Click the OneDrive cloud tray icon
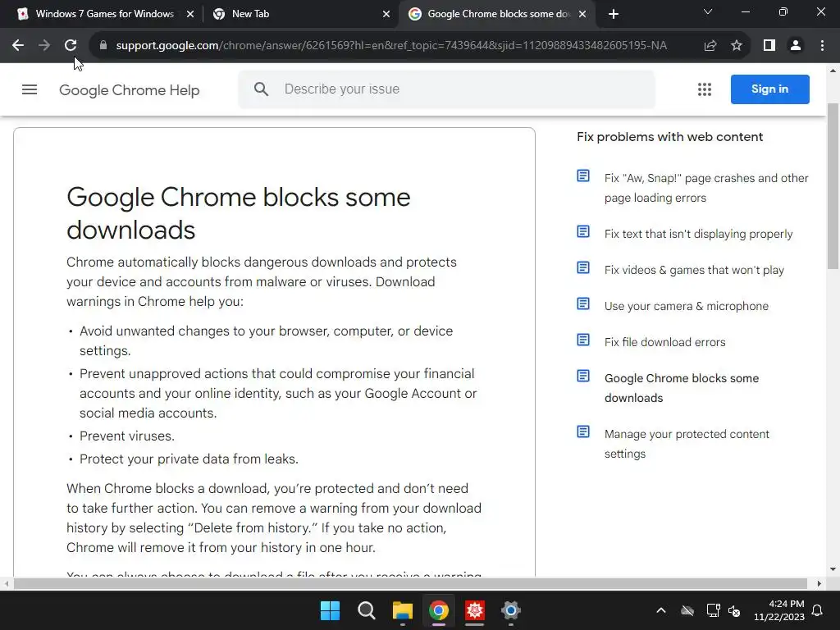840x630 pixels. pyautogui.click(x=687, y=610)
